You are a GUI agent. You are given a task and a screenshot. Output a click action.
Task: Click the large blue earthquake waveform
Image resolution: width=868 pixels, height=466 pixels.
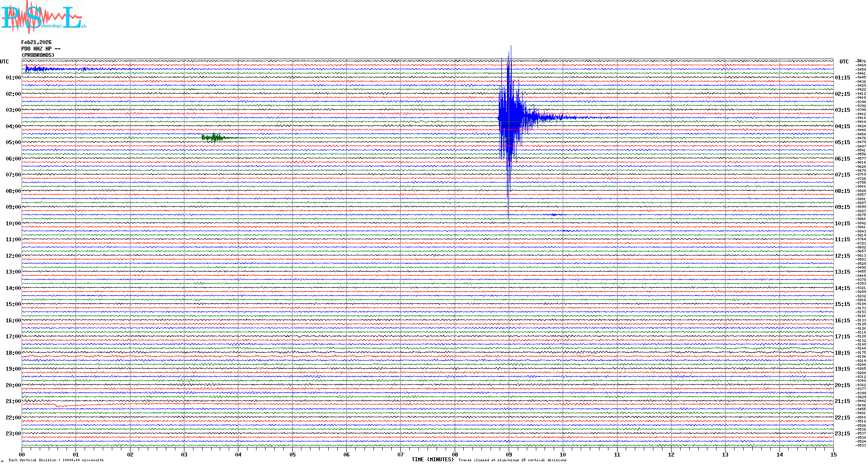tap(510, 116)
